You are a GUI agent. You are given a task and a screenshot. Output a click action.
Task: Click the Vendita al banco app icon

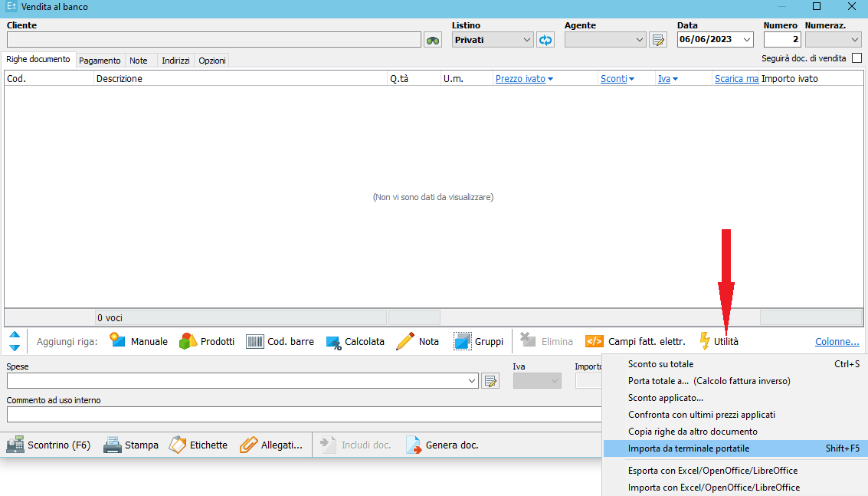[11, 7]
